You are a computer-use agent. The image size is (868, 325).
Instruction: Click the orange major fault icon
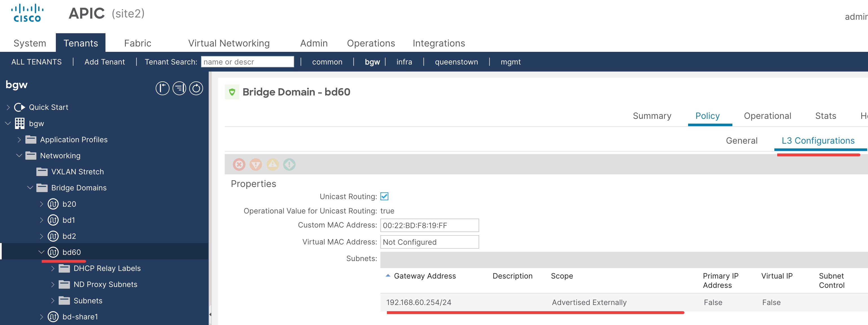[256, 164]
